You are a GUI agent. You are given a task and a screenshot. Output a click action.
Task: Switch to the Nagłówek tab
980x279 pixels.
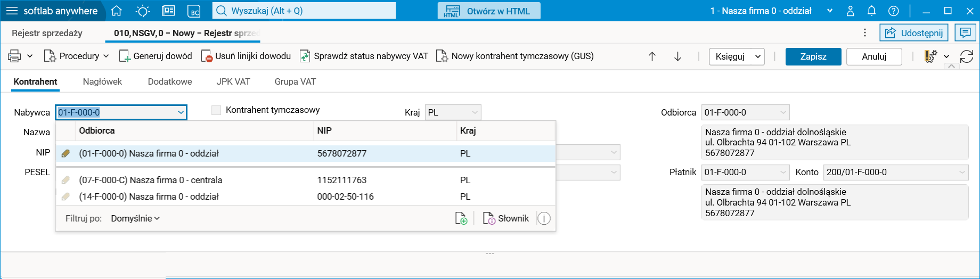(x=102, y=81)
